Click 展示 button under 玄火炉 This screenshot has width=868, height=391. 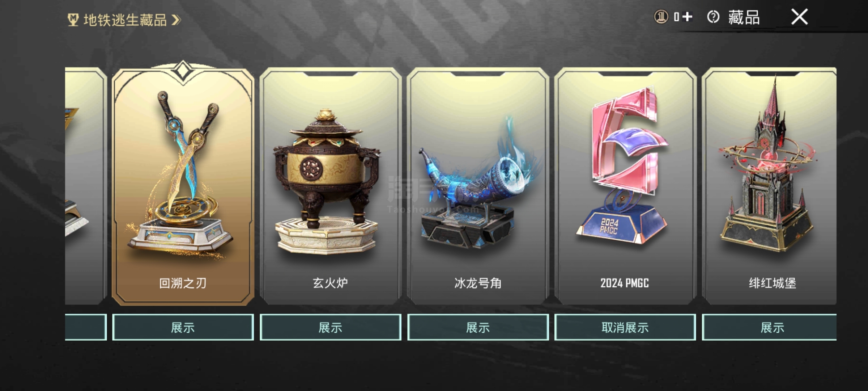[x=331, y=327]
